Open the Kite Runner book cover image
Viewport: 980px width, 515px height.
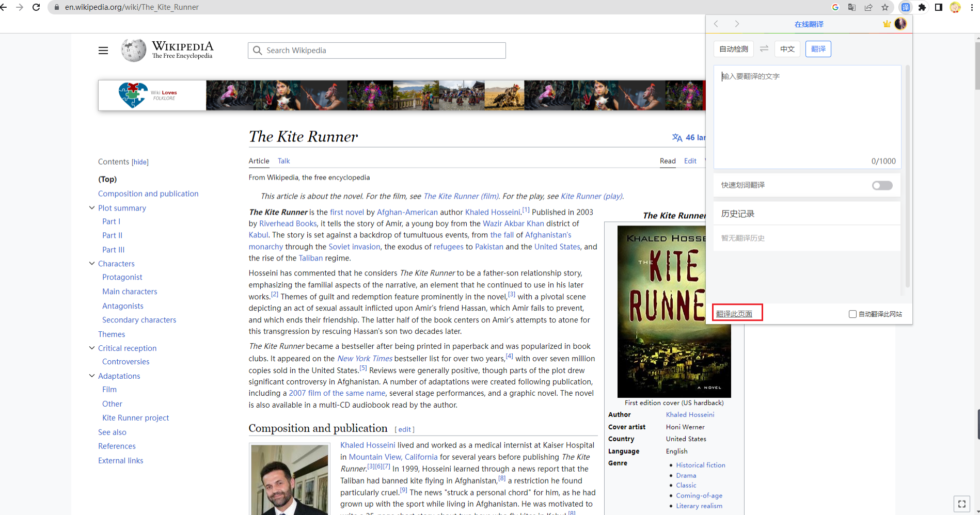click(x=674, y=311)
